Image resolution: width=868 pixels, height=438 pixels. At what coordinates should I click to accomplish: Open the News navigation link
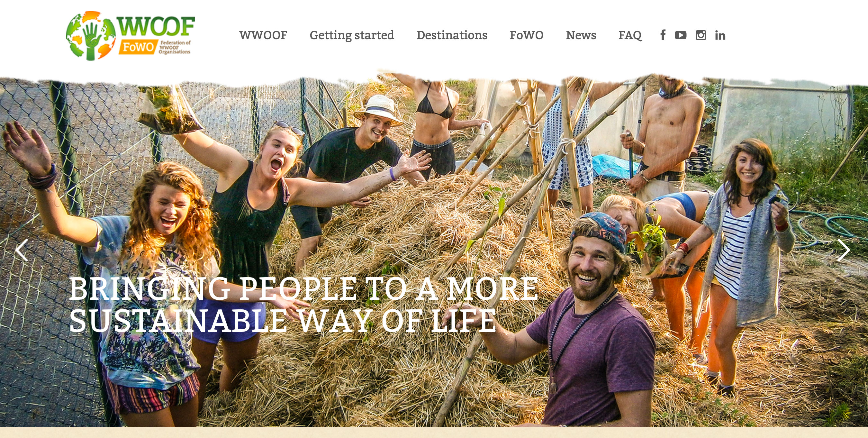click(x=581, y=35)
